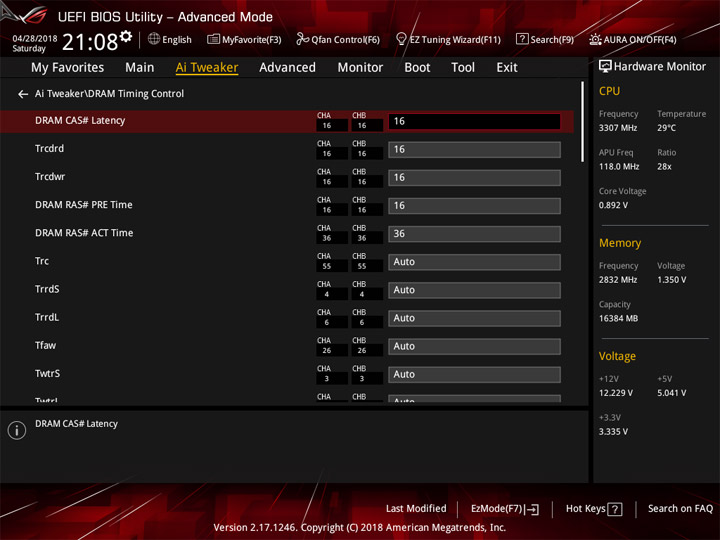Click the Core Voltage 0.892 V value

click(613, 205)
